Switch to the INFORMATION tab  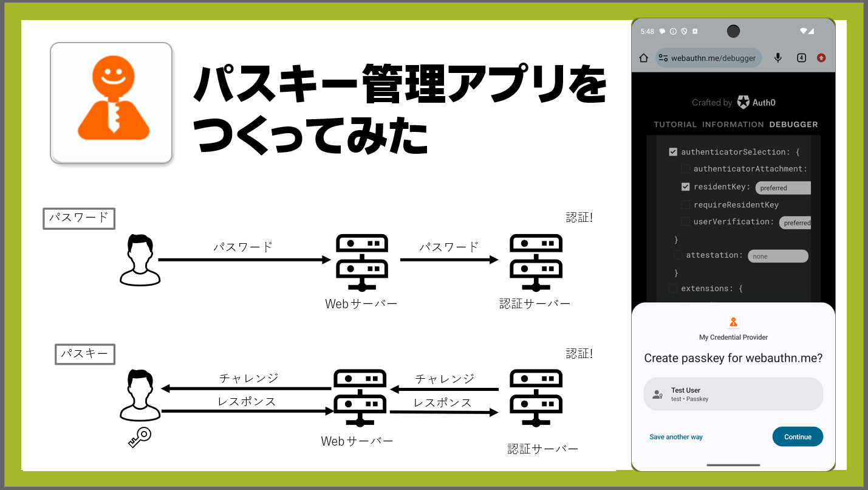733,124
